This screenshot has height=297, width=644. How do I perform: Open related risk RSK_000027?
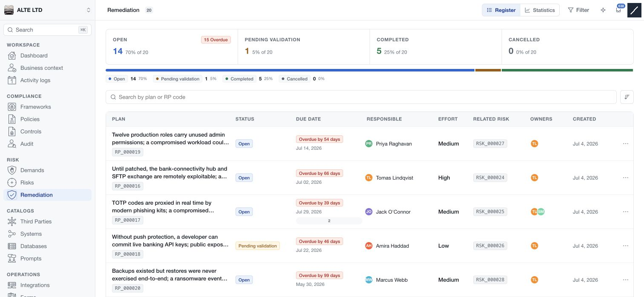tap(490, 143)
